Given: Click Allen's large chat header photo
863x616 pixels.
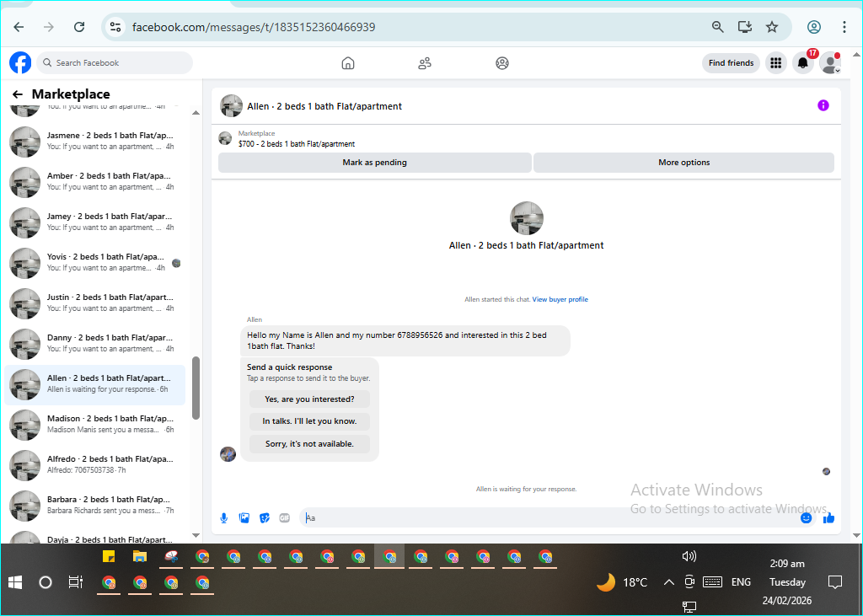Looking at the screenshot, I should click(x=527, y=218).
